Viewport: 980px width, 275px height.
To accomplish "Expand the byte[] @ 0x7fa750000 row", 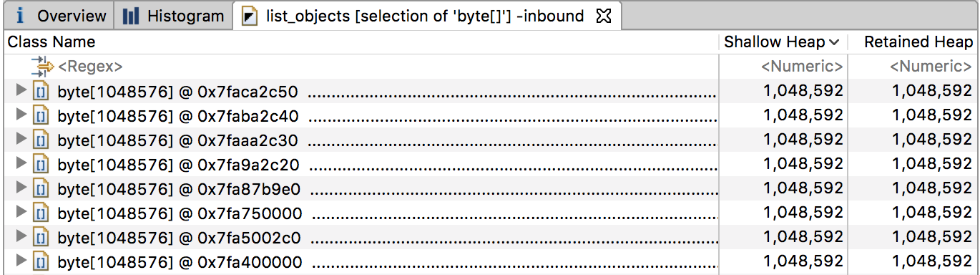I will tap(21, 212).
